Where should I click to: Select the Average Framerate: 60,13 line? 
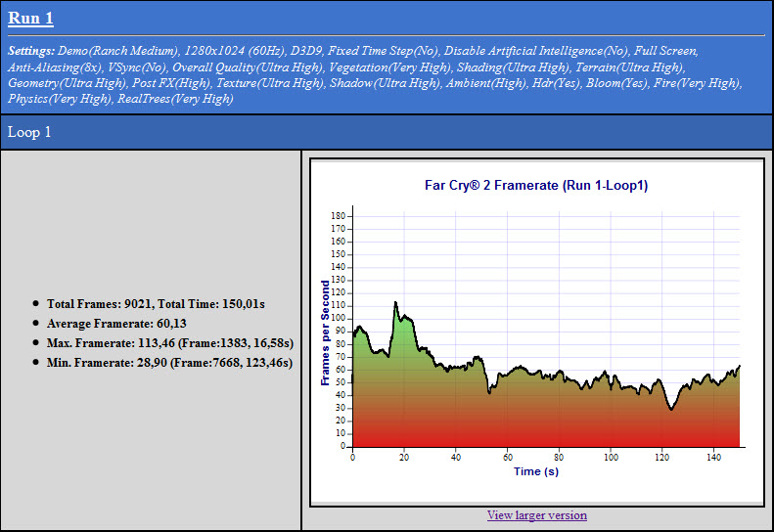116,324
